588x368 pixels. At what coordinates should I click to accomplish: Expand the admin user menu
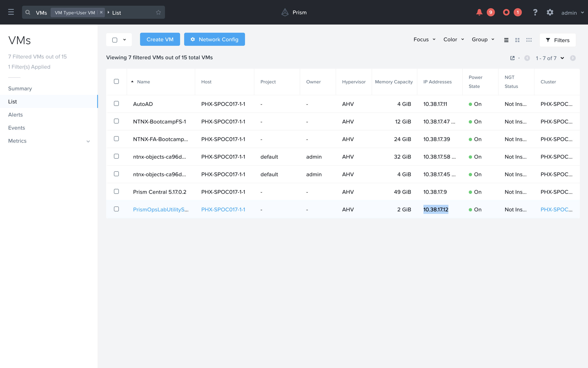(572, 13)
